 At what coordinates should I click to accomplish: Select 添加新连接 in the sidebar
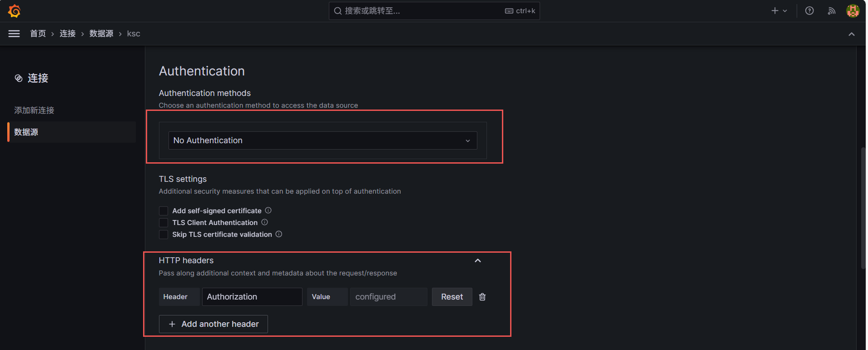(x=34, y=110)
